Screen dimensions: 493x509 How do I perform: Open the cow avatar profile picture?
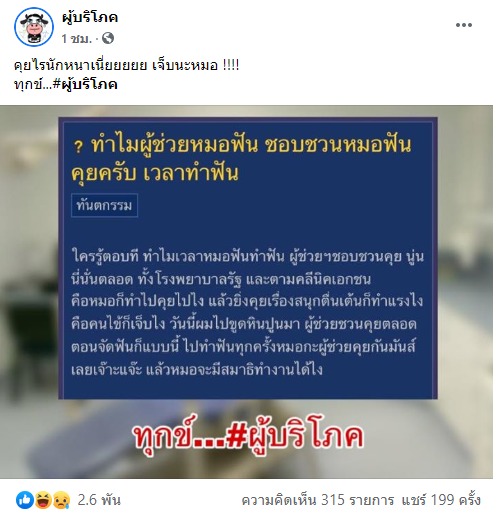pos(34,27)
